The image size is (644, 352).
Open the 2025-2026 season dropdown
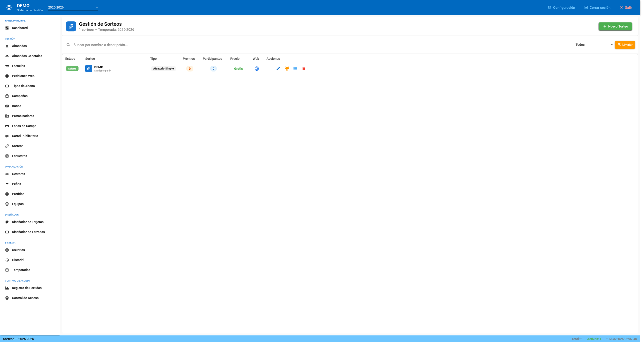click(x=73, y=7)
